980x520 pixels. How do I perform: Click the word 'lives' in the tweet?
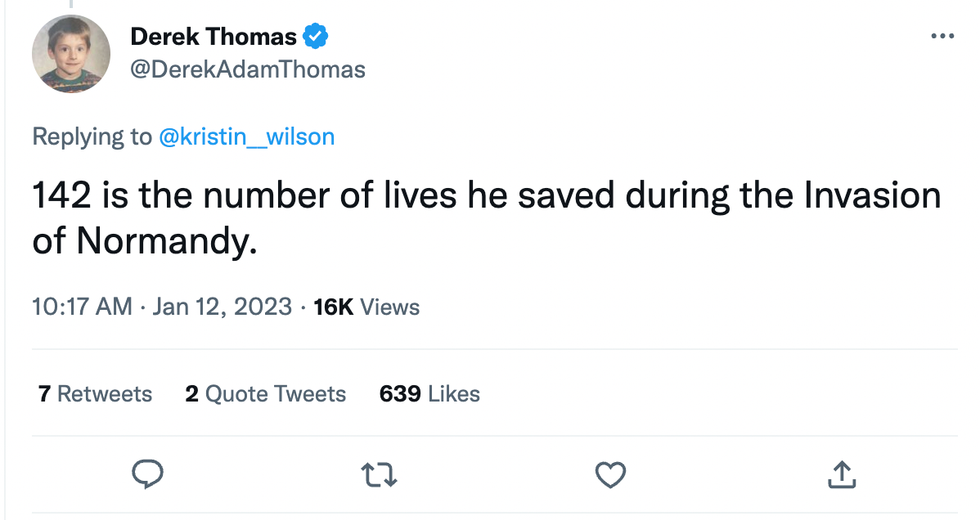pos(413,194)
